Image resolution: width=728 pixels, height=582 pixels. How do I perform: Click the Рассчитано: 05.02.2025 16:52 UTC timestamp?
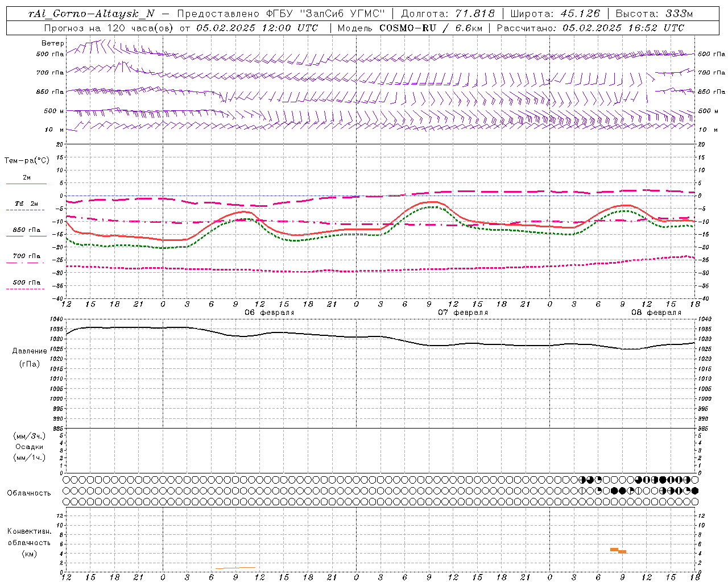[x=590, y=28]
